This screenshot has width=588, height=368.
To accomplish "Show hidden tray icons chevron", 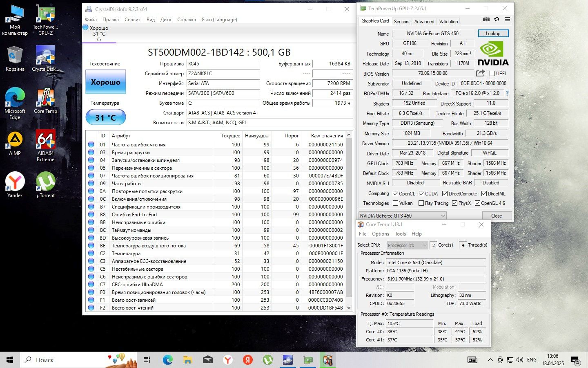I will pyautogui.click(x=490, y=360).
